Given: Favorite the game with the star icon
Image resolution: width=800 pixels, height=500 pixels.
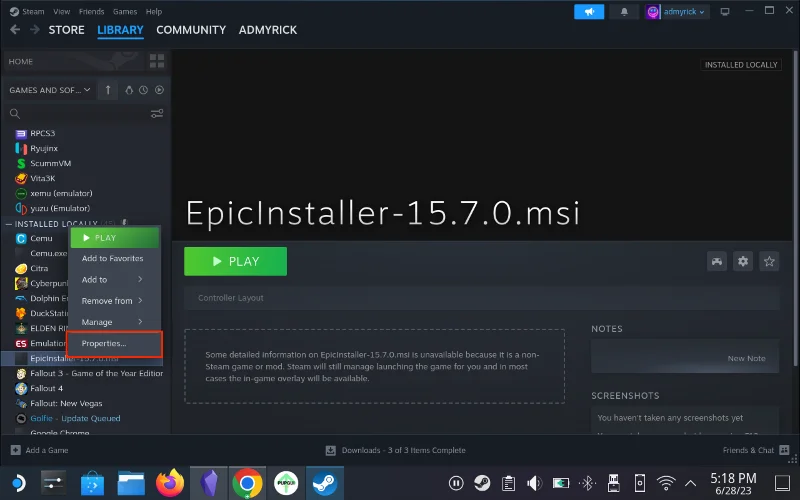Looking at the screenshot, I should pyautogui.click(x=769, y=262).
